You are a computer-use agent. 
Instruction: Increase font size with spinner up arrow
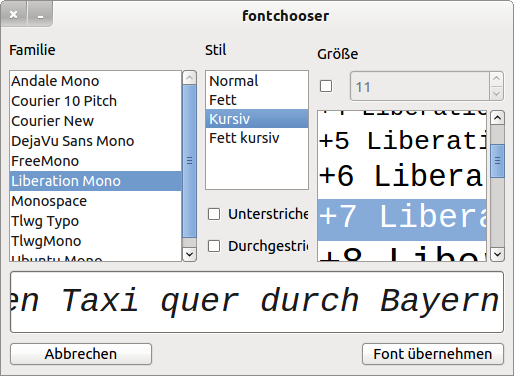[496, 79]
